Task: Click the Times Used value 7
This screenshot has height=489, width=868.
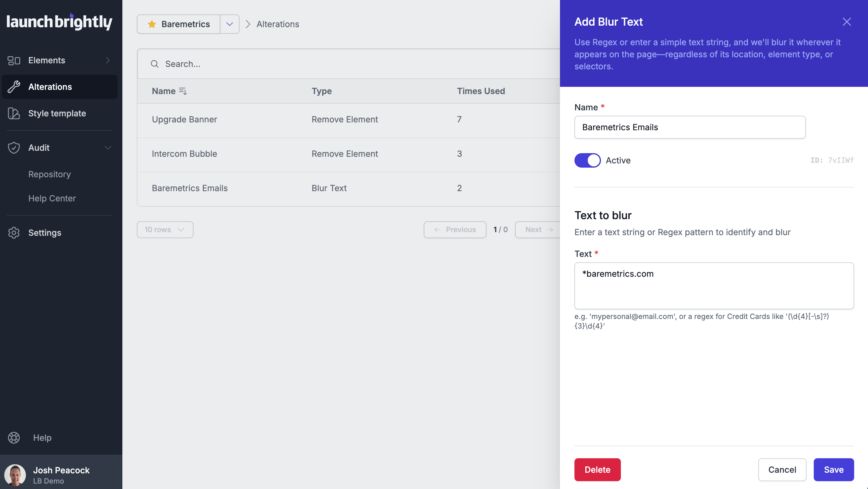Action: click(x=459, y=119)
